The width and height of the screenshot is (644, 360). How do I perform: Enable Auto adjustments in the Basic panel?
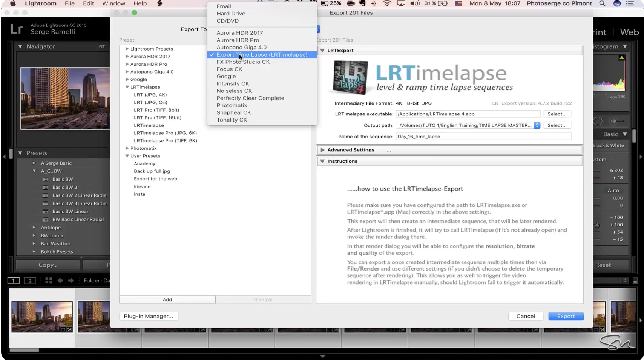click(x=613, y=190)
